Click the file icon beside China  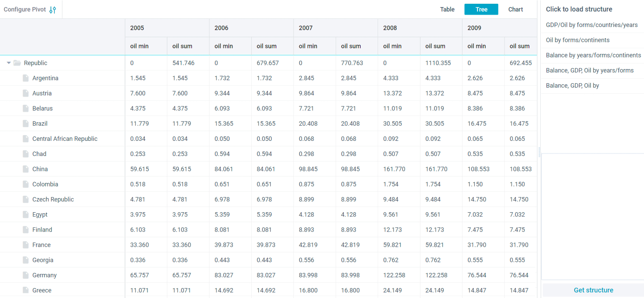[x=26, y=169]
